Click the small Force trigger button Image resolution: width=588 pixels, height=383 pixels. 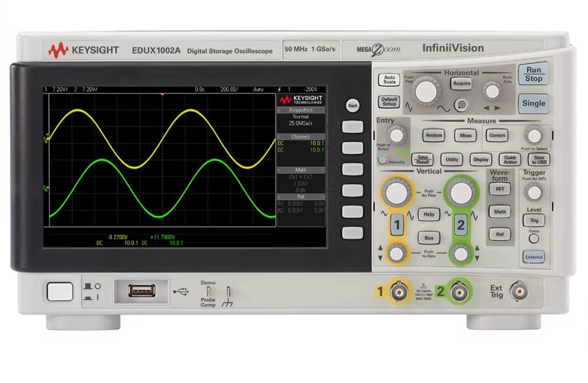coord(534,239)
